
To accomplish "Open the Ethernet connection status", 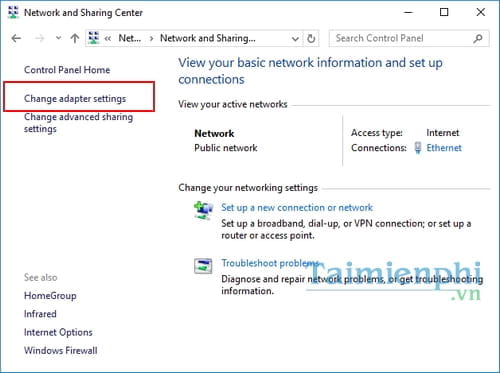I will click(444, 148).
